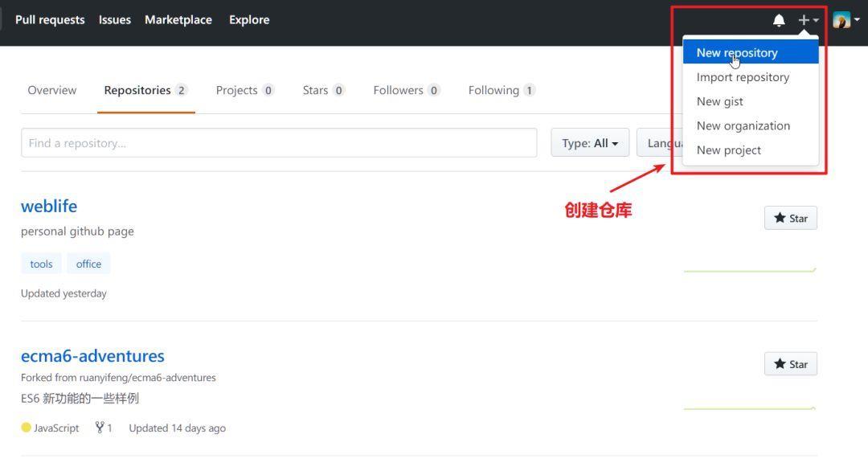The height and width of the screenshot is (471, 868).
Task: Go to Pull requests in header
Action: (50, 20)
